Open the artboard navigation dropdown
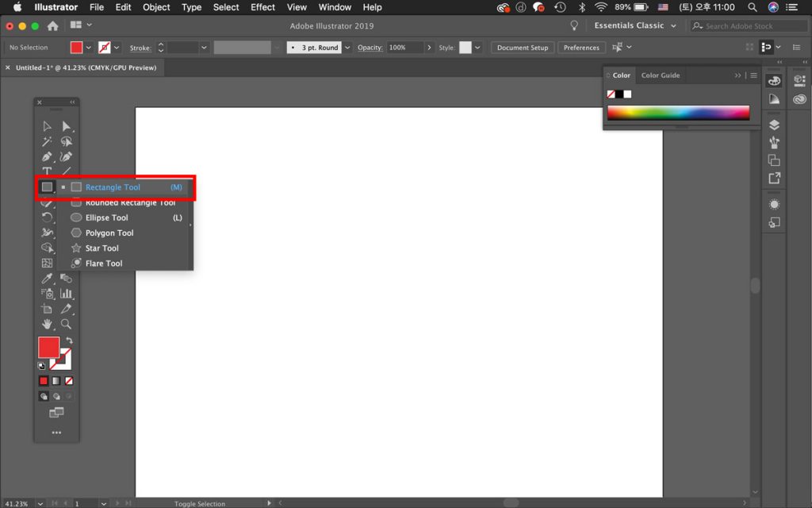Screen dimensions: 812x508 104,503
